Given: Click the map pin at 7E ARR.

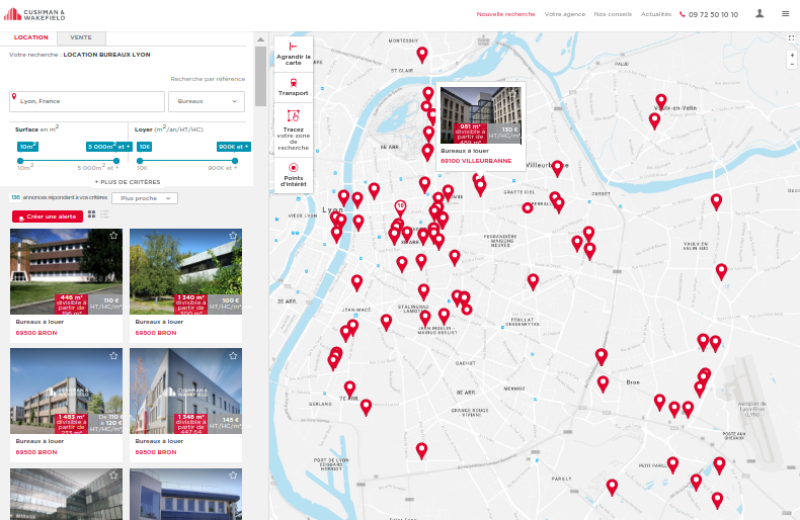Looking at the screenshot, I should [x=349, y=389].
